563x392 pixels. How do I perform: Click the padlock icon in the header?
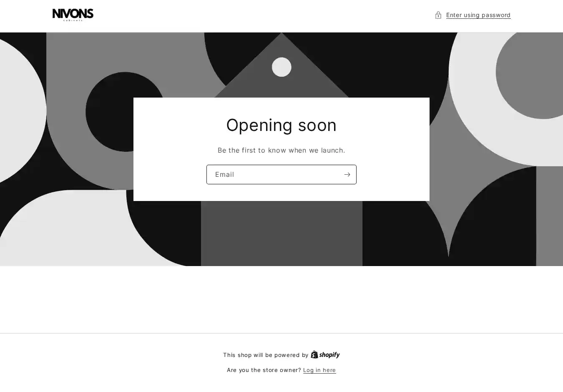438,15
